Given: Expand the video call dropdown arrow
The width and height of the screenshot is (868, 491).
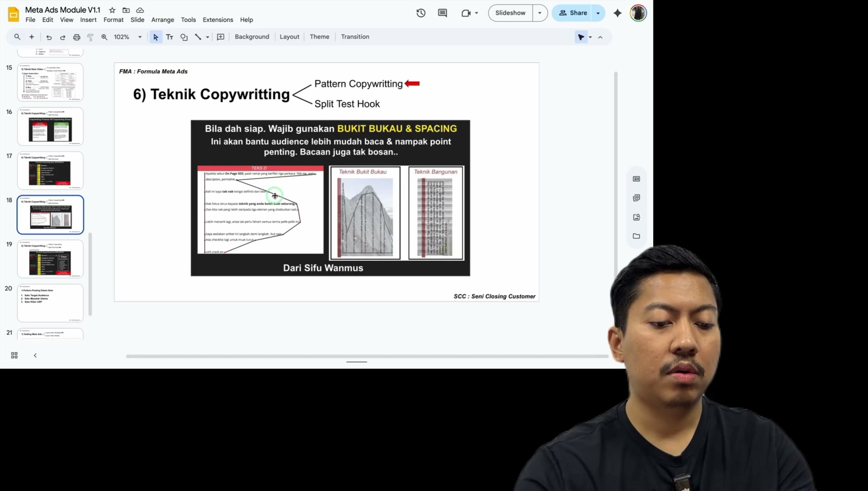Looking at the screenshot, I should pos(476,13).
